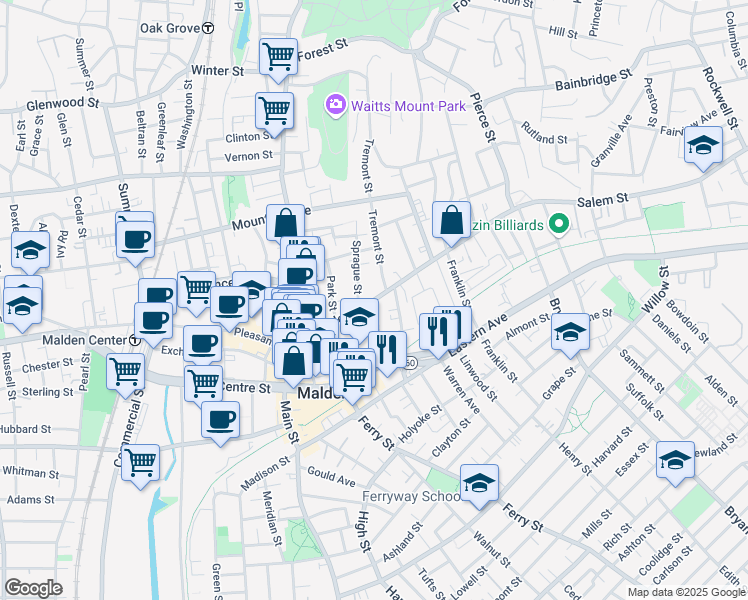
Task: Select the Oak Grove transit station icon
Action: 207,28
